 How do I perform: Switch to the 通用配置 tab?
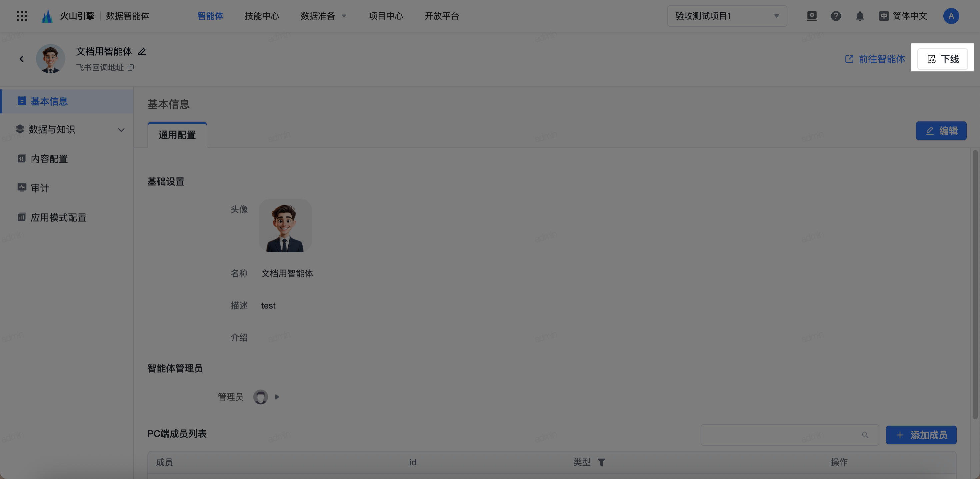click(x=177, y=135)
